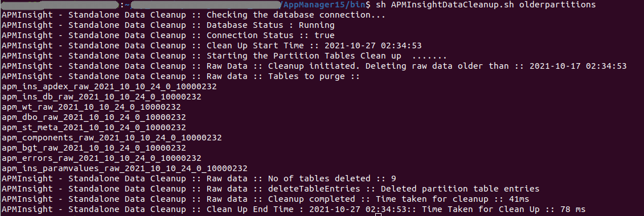Click the apm_dbo_raw table name line
Viewport: 644px width, 216px height.
[93, 117]
